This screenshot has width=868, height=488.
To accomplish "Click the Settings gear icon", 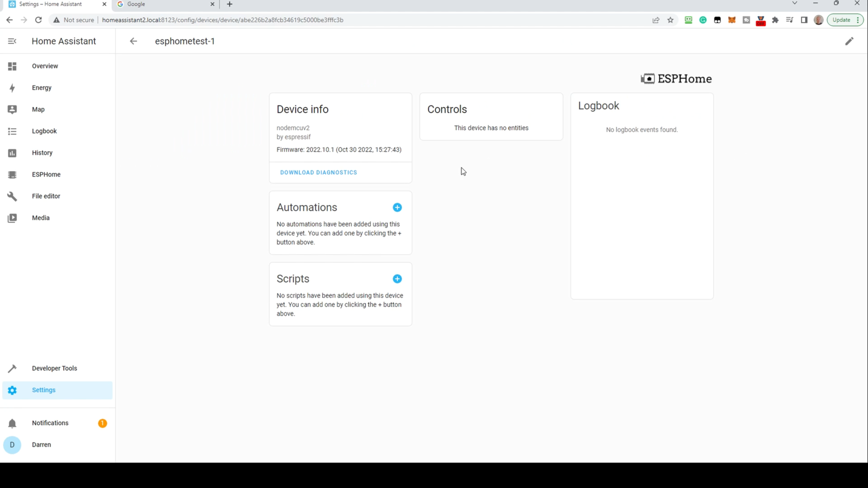I will [x=12, y=390].
